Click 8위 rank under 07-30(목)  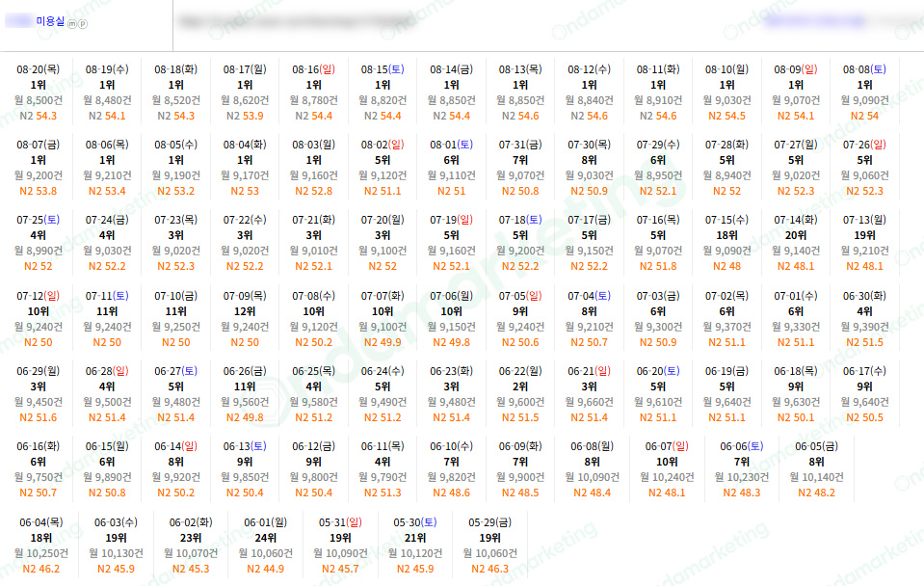(590, 160)
